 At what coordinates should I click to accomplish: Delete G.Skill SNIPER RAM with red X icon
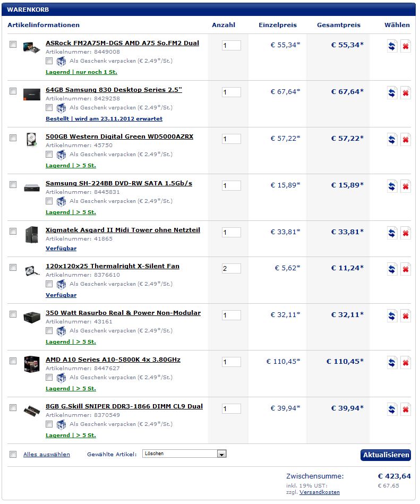(x=406, y=409)
